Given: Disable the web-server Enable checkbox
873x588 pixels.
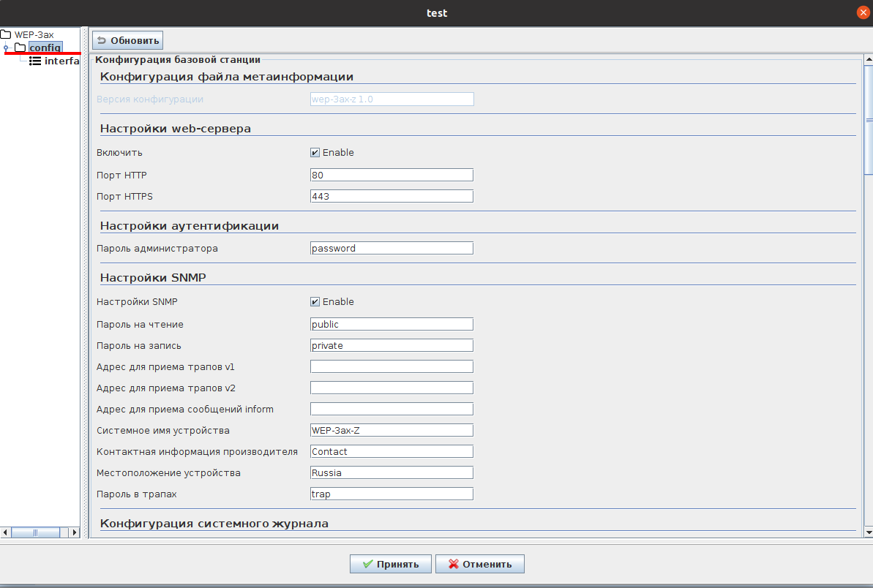Looking at the screenshot, I should click(315, 153).
